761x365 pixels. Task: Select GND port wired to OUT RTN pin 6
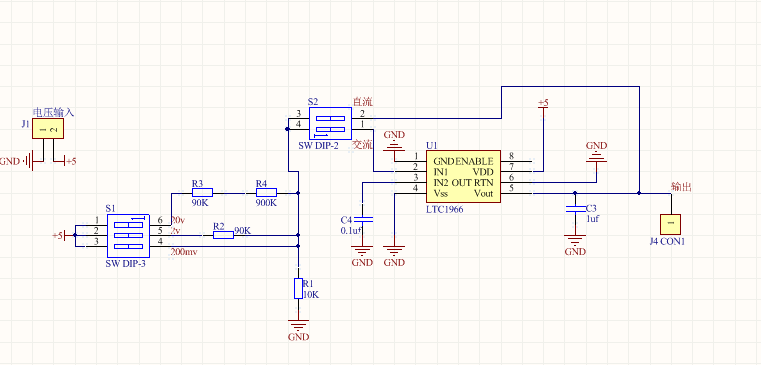(x=596, y=151)
